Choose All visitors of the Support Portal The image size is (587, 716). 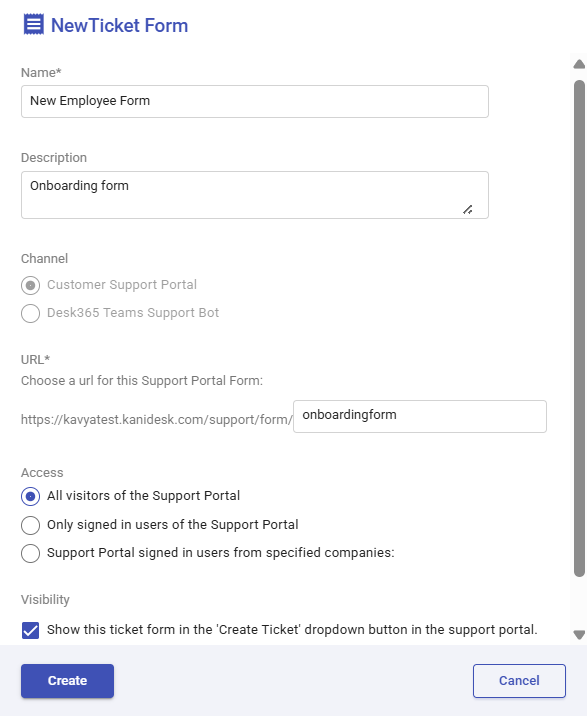[31, 496]
